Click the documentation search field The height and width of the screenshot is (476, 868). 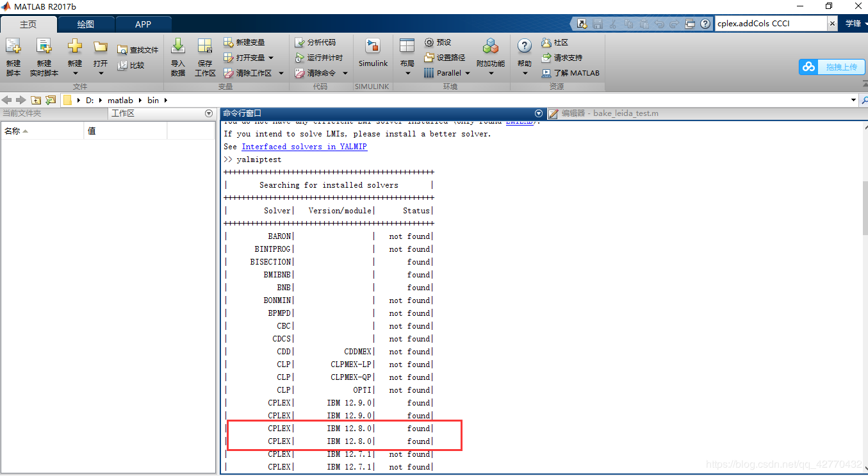coord(771,24)
